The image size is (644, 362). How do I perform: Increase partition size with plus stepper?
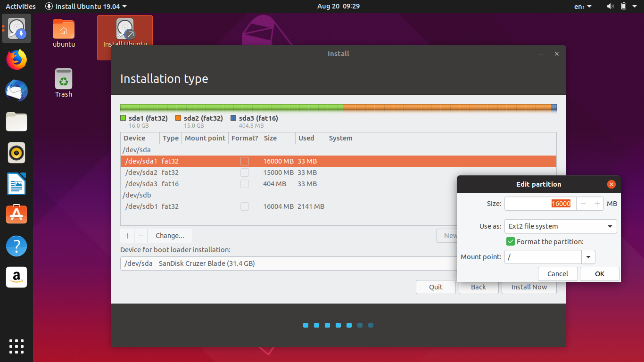click(x=596, y=204)
